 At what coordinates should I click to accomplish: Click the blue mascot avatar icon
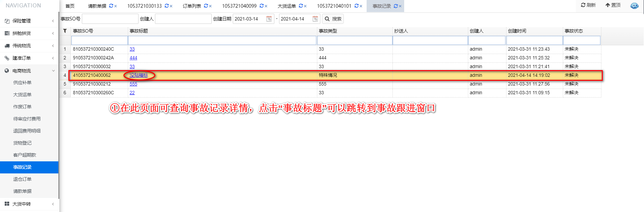pyautogui.click(x=634, y=6)
